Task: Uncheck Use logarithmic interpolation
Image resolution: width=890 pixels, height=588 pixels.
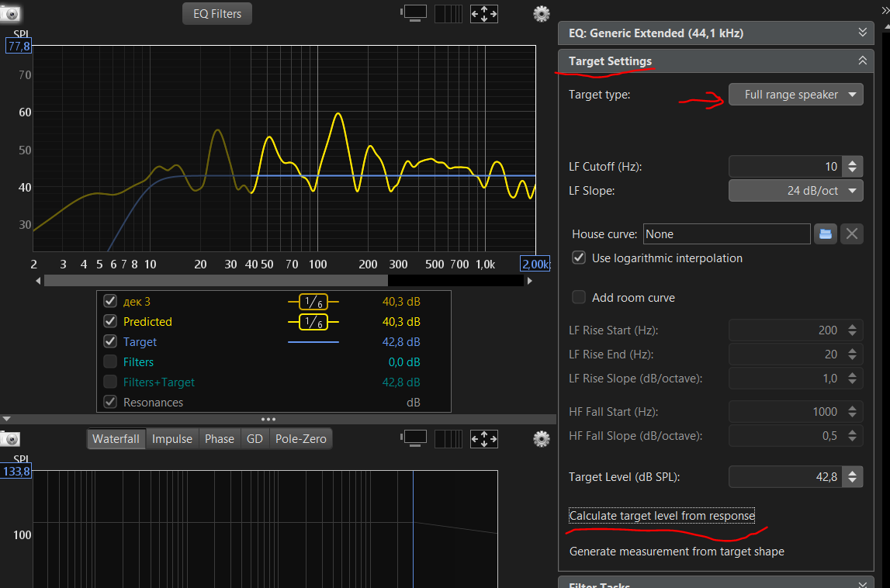Action: [x=578, y=258]
